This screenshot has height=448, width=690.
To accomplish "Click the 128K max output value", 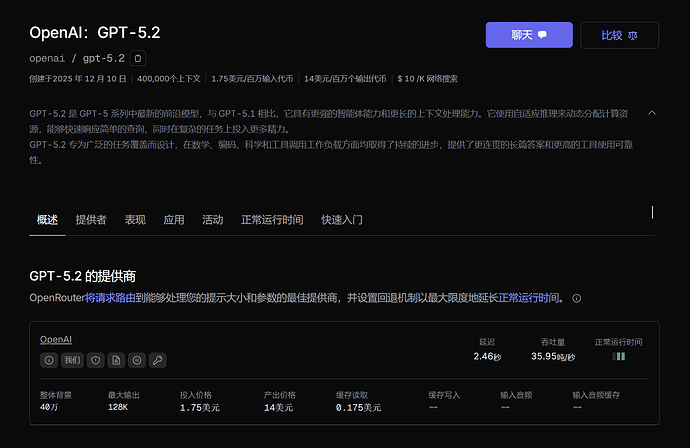I will click(x=118, y=407).
